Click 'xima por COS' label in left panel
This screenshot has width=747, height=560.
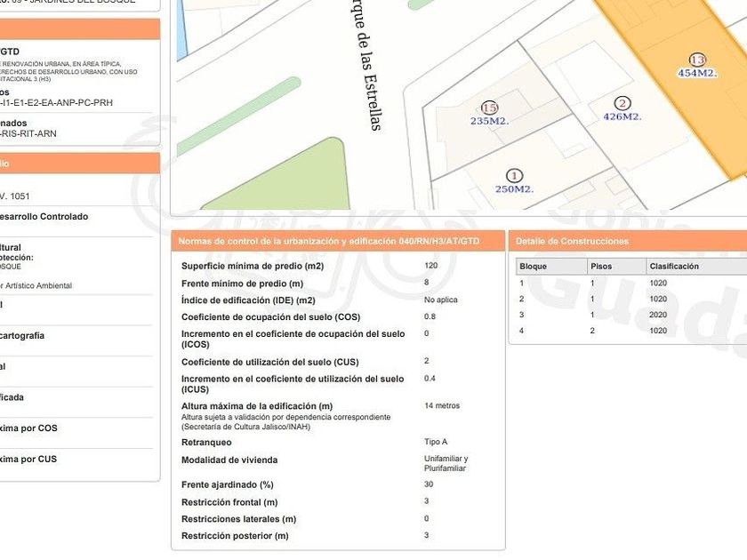pos(28,428)
